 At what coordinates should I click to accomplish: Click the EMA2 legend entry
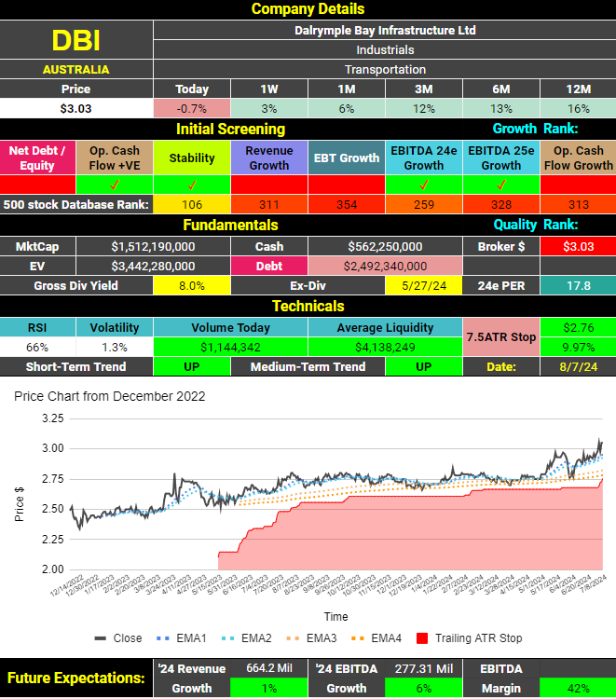tap(247, 638)
